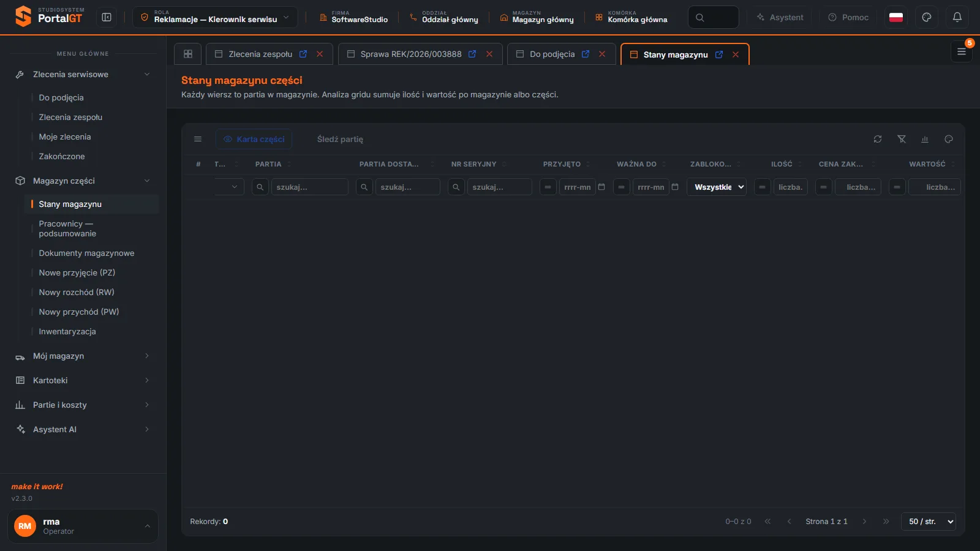Switch to Zlecenia zespołu tab
This screenshot has height=551, width=980.
pos(260,54)
